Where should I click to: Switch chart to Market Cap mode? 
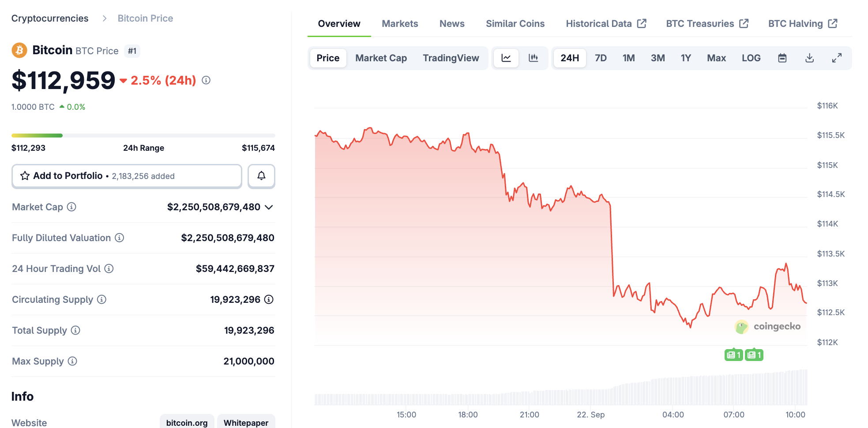coord(381,58)
